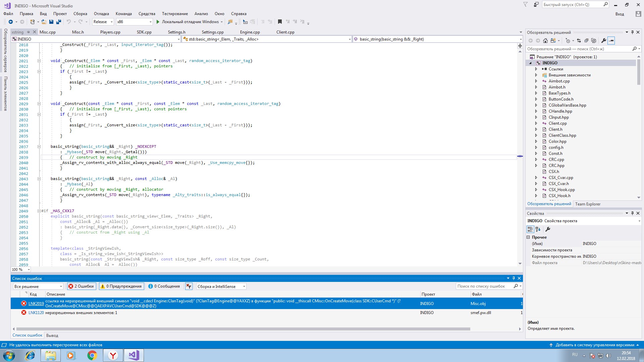Screen dimensions: 644x362
Task: Sort properties alphabetically in Properties panel
Action: tap(538, 229)
